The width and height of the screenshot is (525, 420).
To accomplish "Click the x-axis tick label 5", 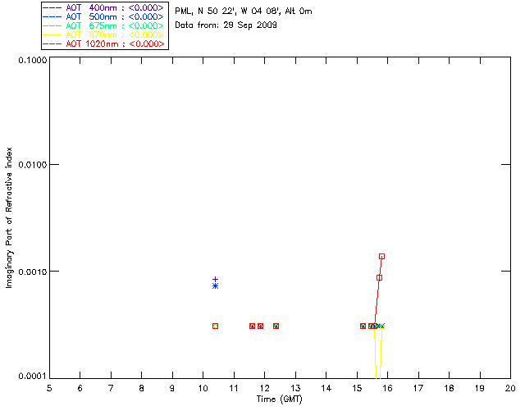I will (x=49, y=388).
